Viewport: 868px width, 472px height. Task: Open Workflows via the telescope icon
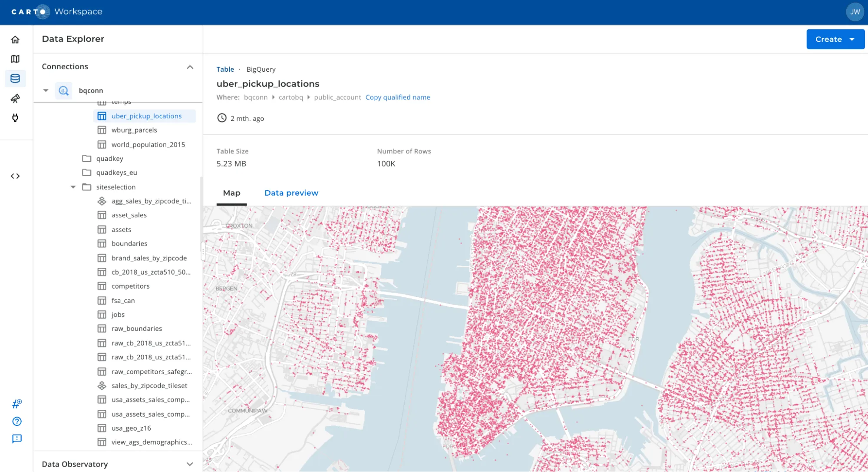[15, 98]
